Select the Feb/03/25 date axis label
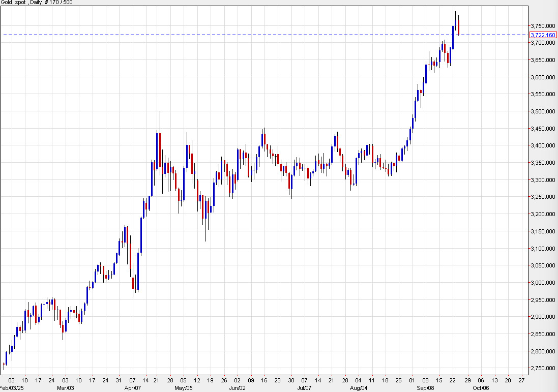The height and width of the screenshot is (392, 558). [x=12, y=386]
